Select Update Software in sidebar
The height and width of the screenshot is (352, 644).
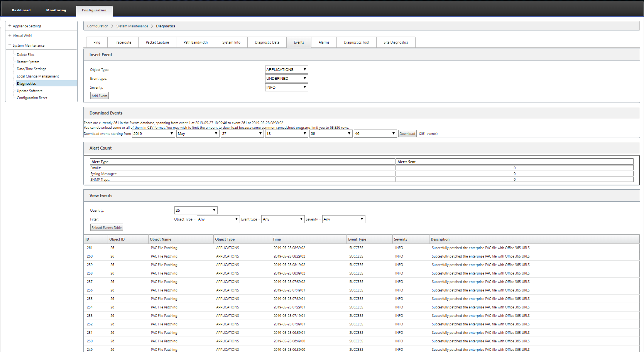pyautogui.click(x=30, y=91)
